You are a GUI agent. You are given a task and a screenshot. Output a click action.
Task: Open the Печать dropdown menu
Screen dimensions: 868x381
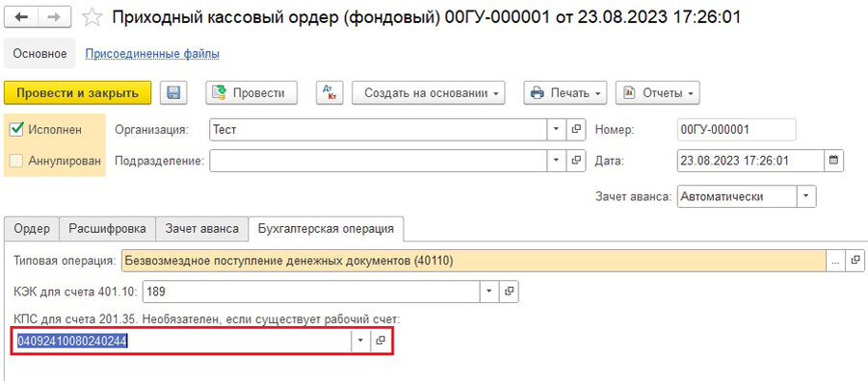point(566,93)
